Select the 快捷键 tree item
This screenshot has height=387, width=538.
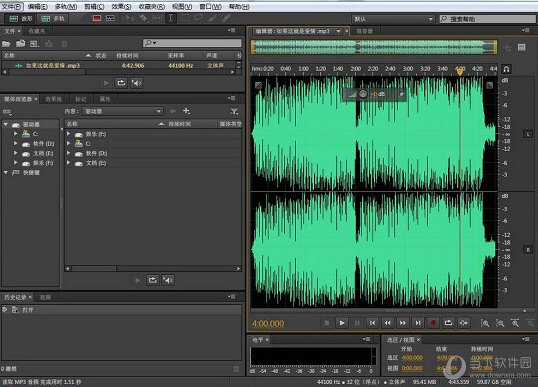[31, 173]
